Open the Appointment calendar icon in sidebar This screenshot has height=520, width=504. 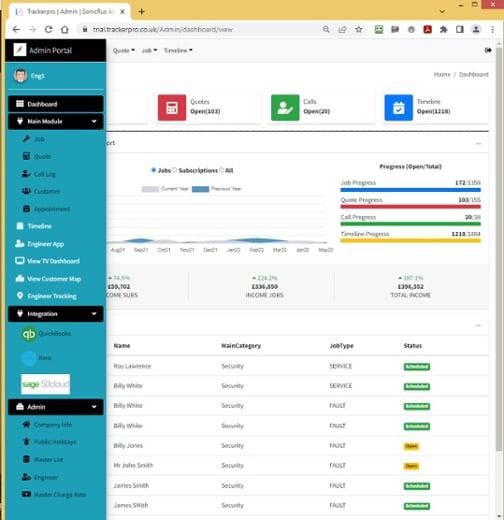[26, 209]
